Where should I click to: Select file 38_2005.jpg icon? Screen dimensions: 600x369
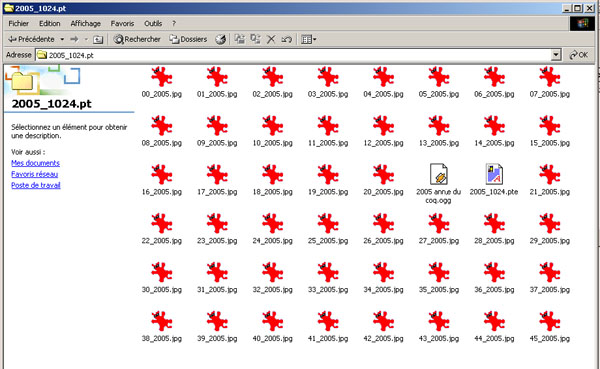[161, 321]
